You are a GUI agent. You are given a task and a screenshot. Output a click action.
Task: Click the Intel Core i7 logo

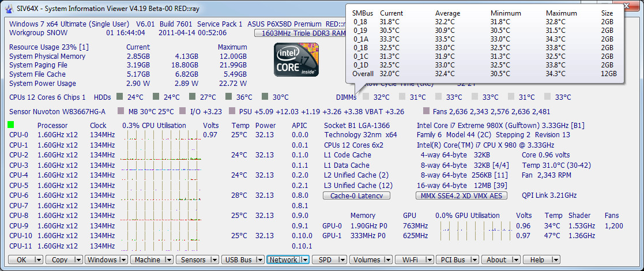(x=296, y=61)
